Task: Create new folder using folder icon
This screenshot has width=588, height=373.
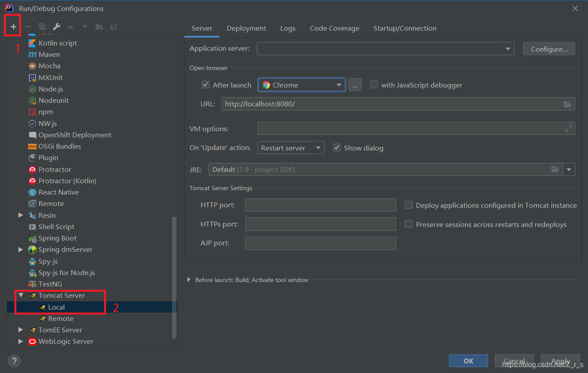Action: click(99, 27)
